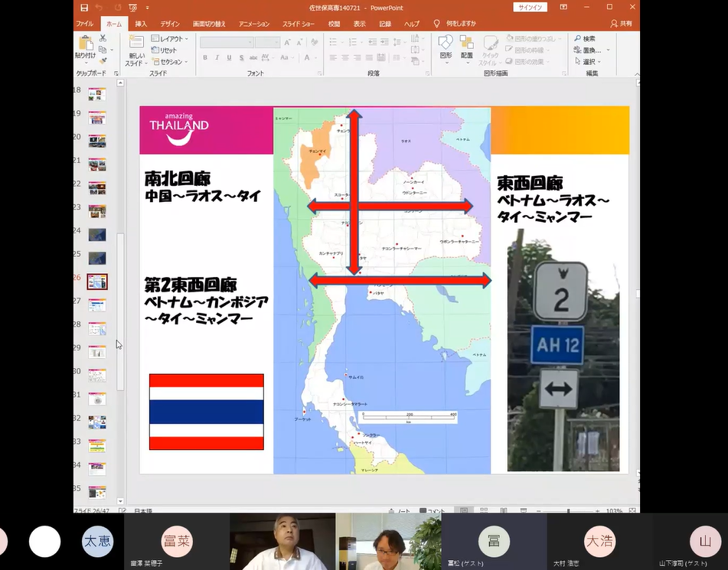728x570 pixels.
Task: Toggle bold formatting
Action: 204,57
